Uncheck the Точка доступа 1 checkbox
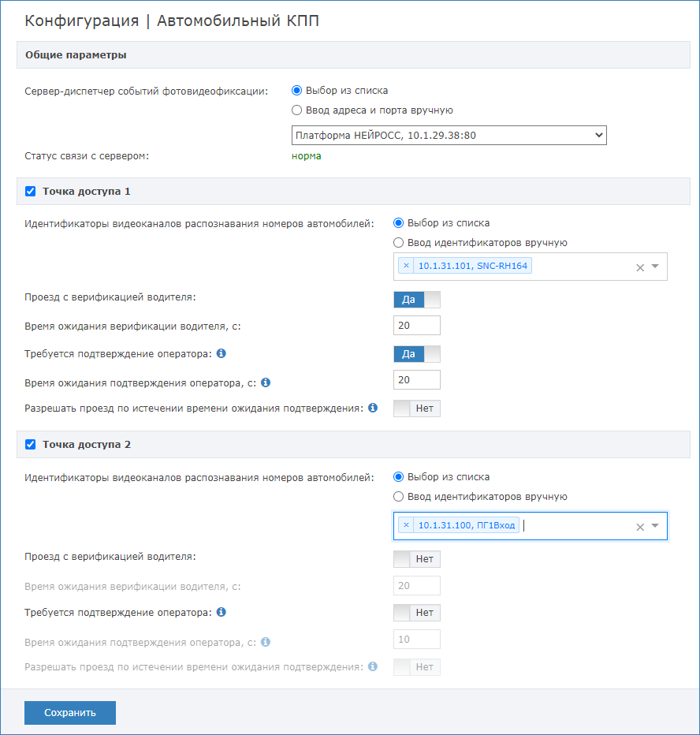This screenshot has height=735, width=700. 31,192
